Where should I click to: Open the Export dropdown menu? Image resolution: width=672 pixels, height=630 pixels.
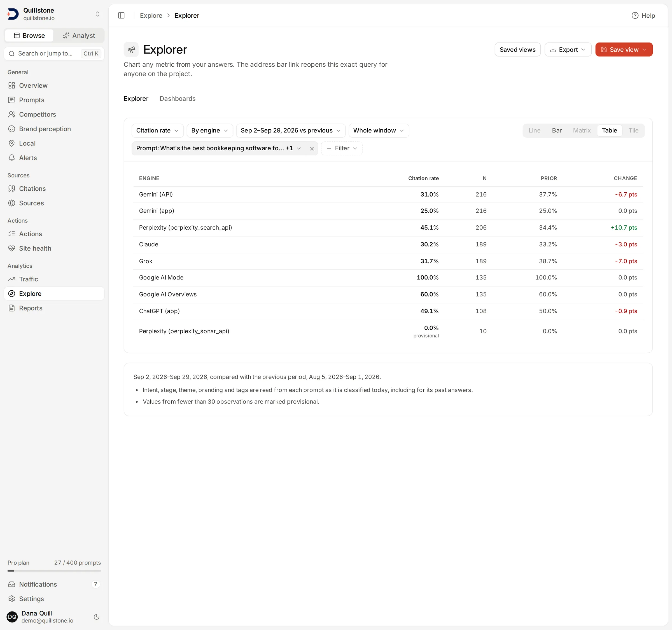tap(568, 50)
